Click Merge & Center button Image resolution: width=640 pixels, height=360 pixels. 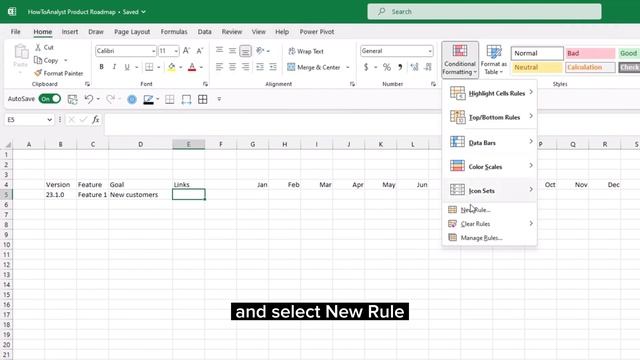click(x=313, y=67)
